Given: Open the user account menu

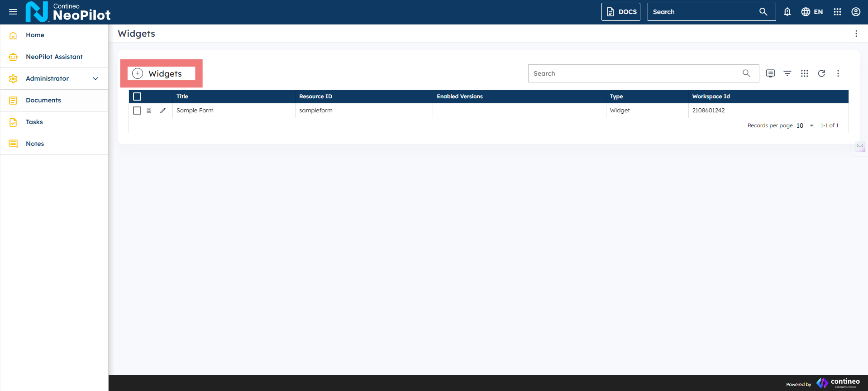Looking at the screenshot, I should coord(856,12).
